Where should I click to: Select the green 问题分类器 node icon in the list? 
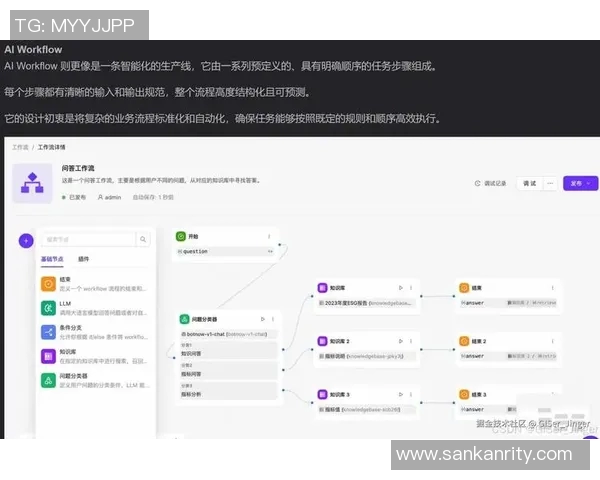coord(48,380)
